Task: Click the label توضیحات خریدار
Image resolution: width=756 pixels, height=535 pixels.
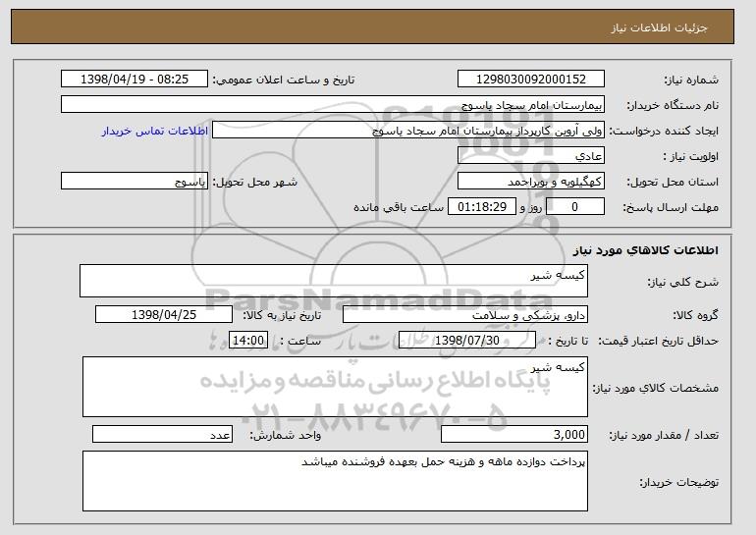Action: (679, 482)
